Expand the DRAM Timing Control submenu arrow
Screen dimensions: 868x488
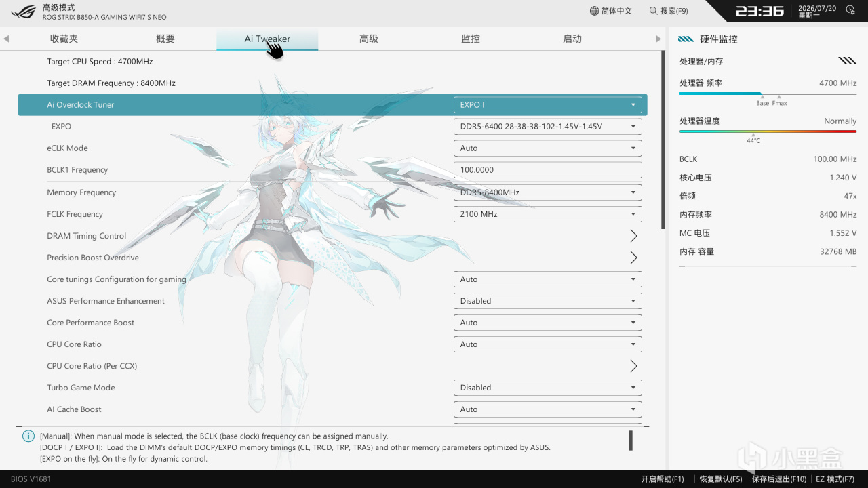coord(634,236)
